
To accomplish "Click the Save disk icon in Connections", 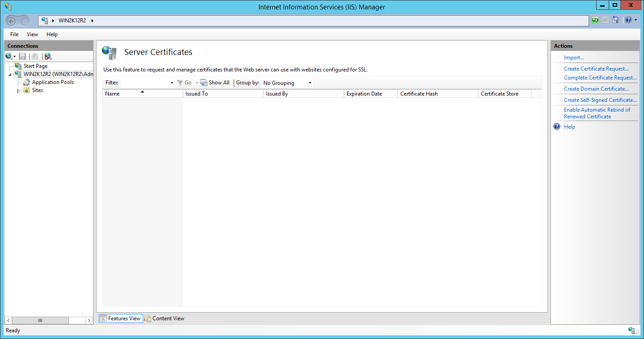I will click(22, 56).
